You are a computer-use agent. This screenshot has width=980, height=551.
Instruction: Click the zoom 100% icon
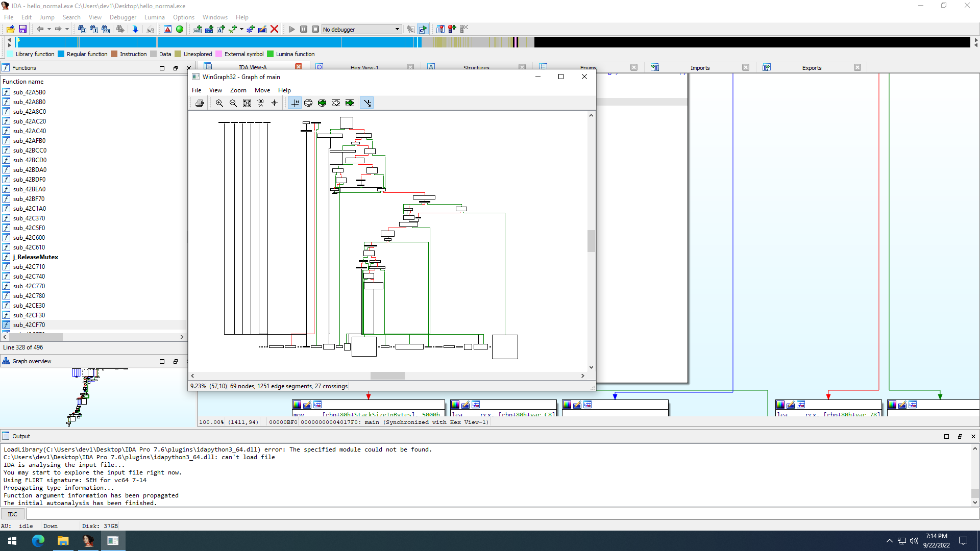[261, 103]
